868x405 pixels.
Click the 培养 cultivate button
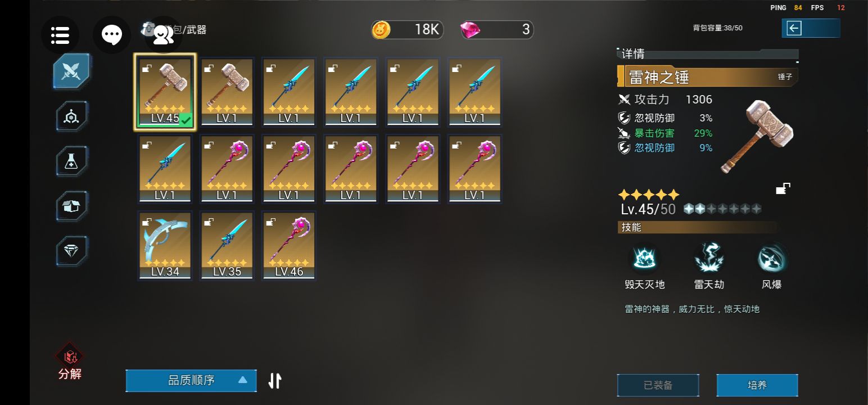pos(757,385)
